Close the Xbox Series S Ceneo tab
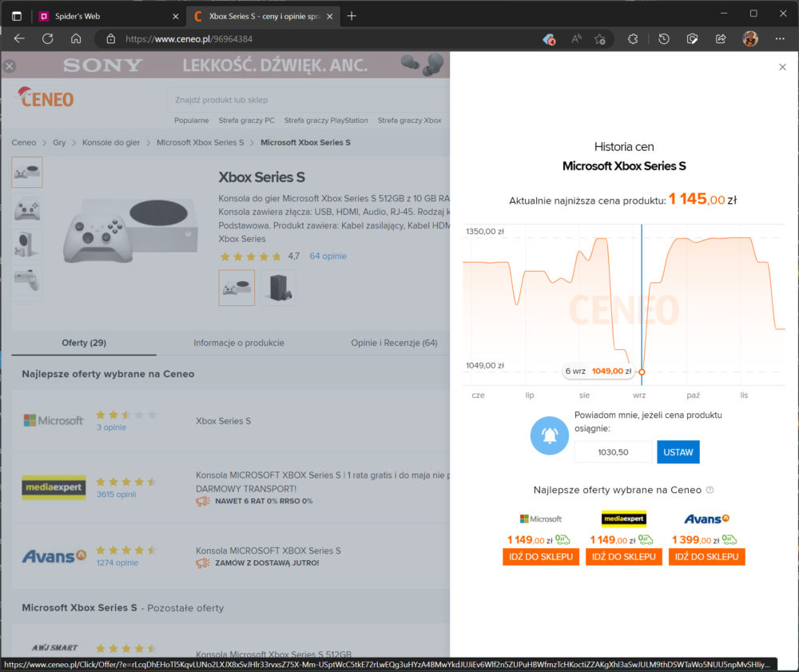The image size is (799, 672). 330,16
